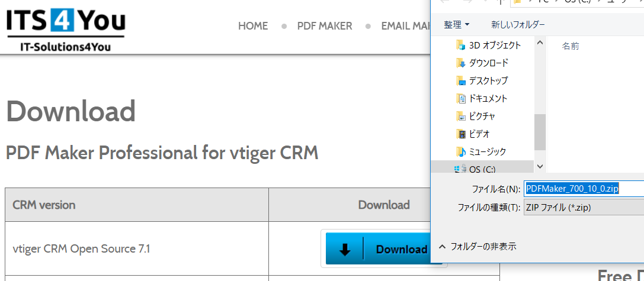Select the ドキュメント folder
This screenshot has height=281, width=644.
[x=482, y=98]
